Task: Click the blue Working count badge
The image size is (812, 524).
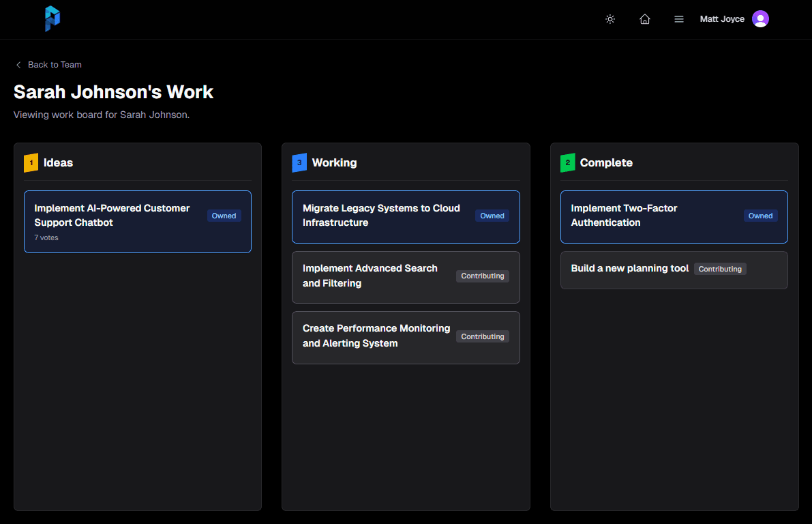Action: click(299, 163)
